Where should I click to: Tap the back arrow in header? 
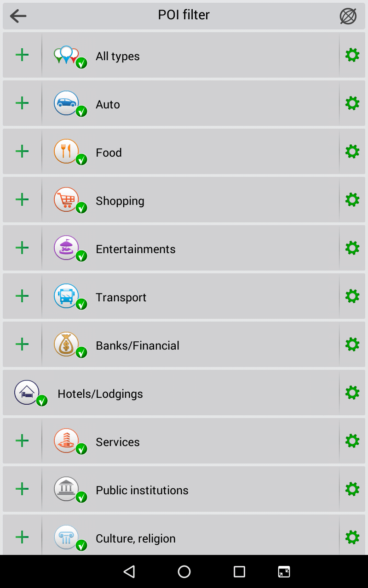click(18, 16)
